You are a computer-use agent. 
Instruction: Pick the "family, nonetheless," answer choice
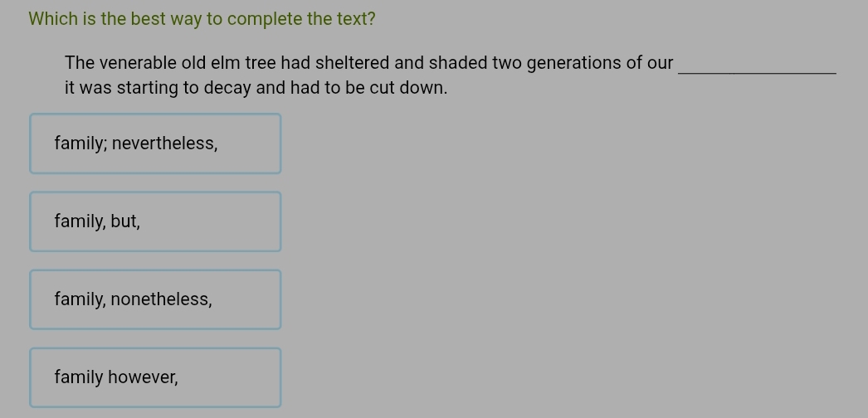click(x=155, y=299)
